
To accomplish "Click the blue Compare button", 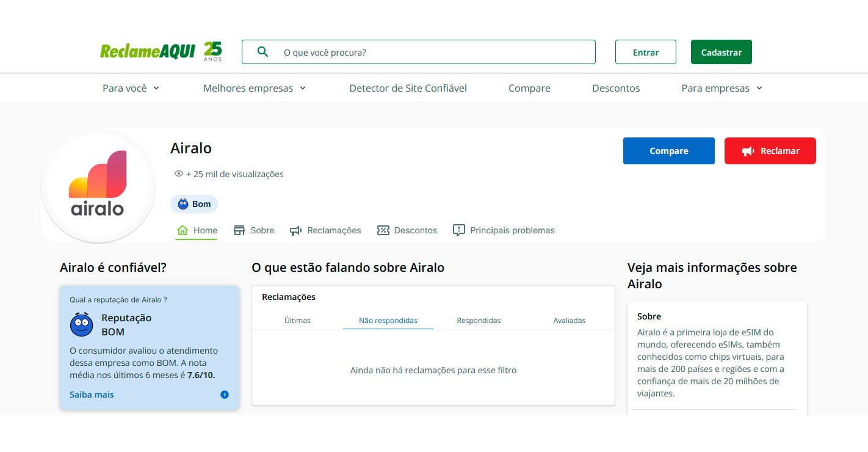I will [x=668, y=151].
